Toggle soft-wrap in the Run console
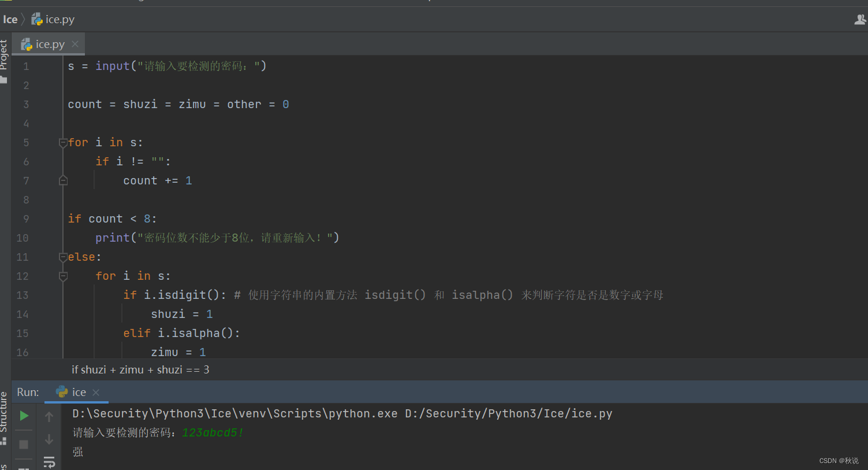868x470 pixels. 49,462
